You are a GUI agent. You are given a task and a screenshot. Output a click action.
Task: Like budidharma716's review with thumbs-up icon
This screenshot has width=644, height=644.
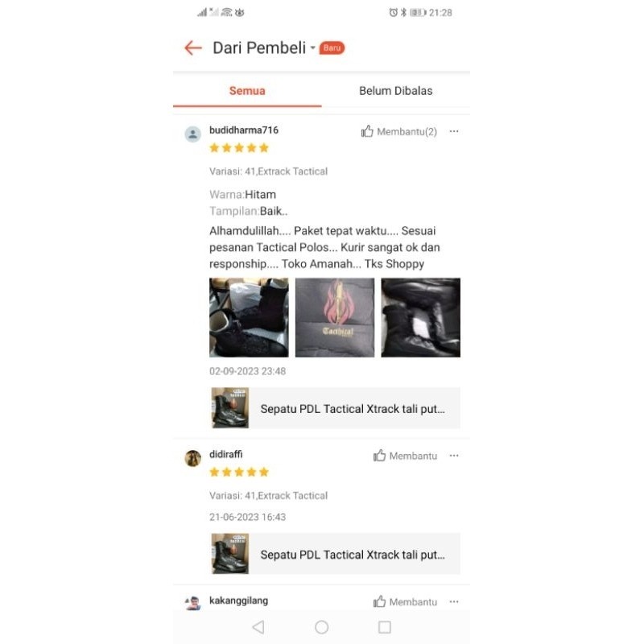[367, 131]
